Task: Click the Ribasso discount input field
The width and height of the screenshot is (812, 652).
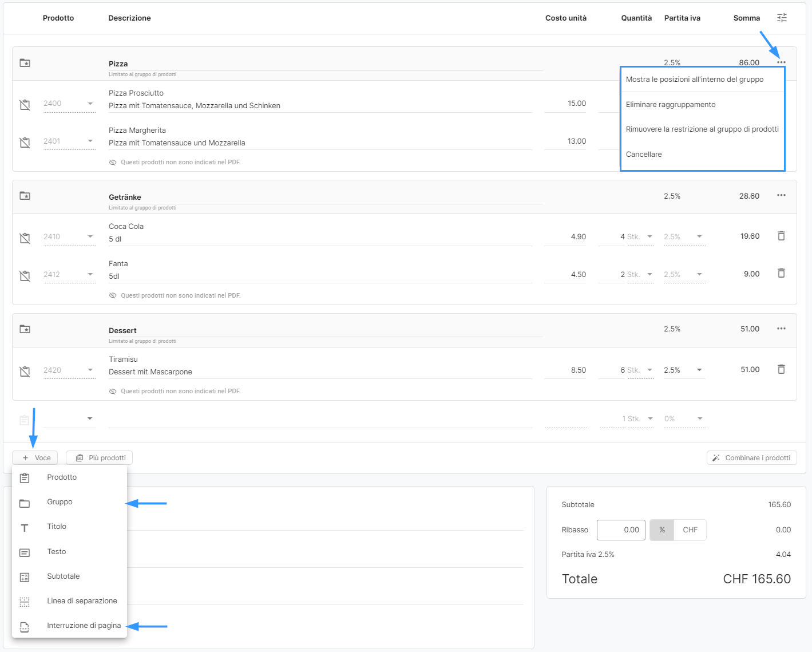Action: 621,530
